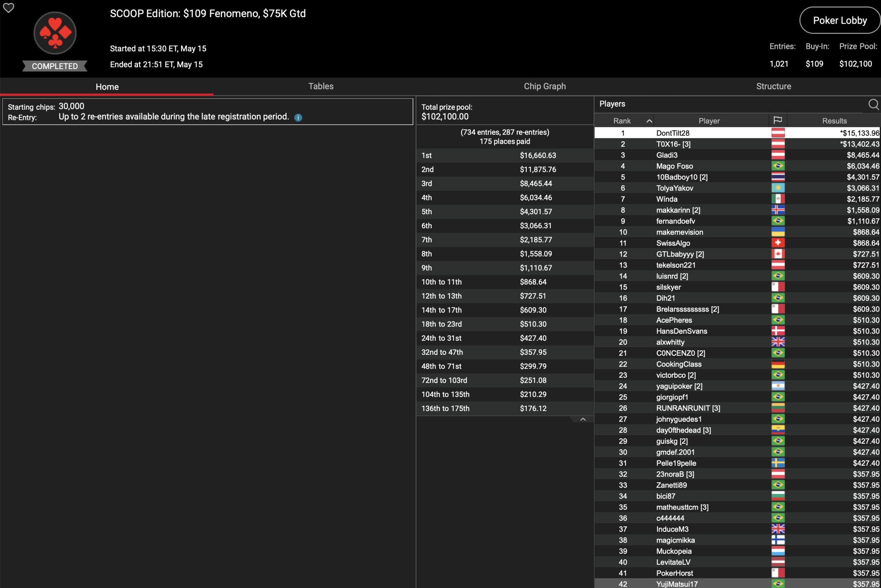Click TolyaYakov's Kazakhstan flag icon

[778, 188]
